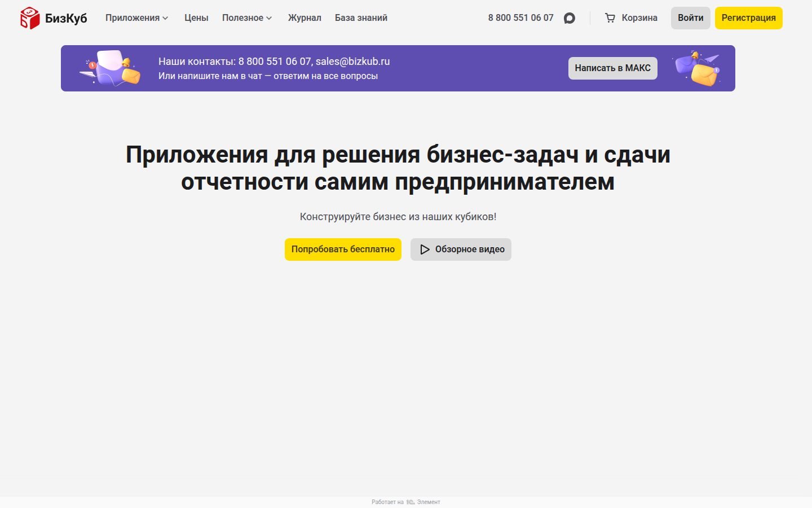Open the Цены menu item
Image resolution: width=812 pixels, height=508 pixels.
point(196,18)
